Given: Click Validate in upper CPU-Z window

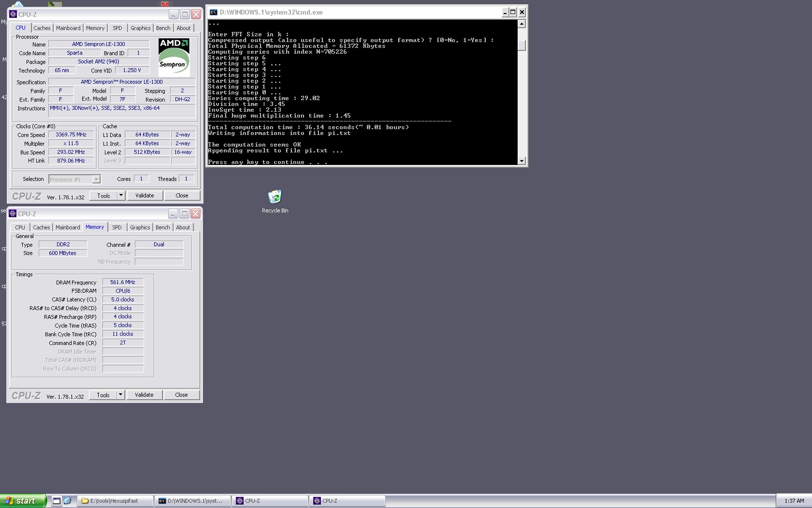Looking at the screenshot, I should coord(145,195).
